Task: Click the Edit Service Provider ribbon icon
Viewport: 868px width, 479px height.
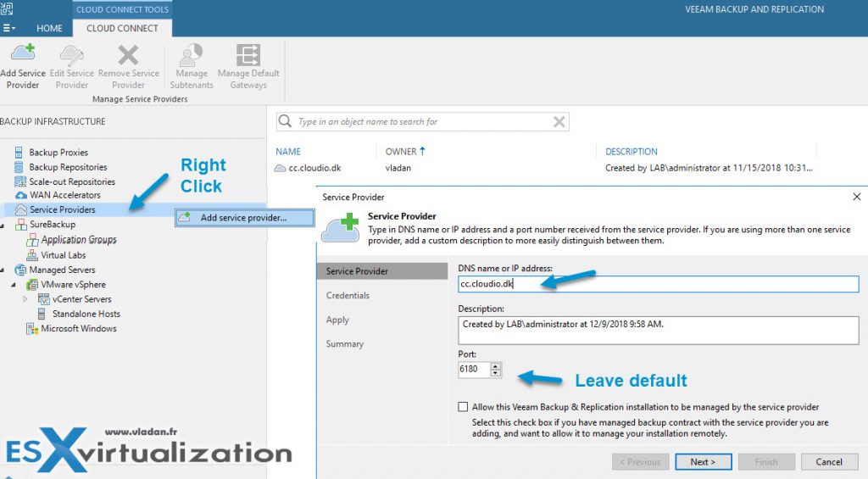Action: click(x=72, y=56)
